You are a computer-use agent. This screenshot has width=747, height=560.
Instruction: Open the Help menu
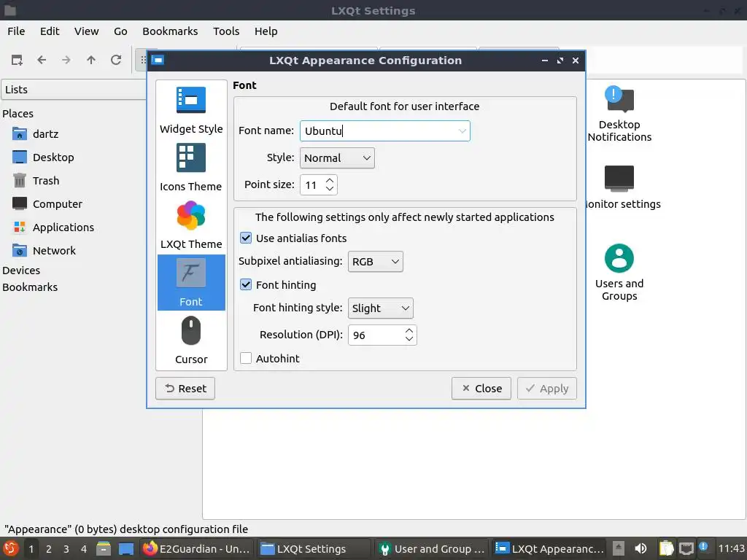(x=266, y=31)
